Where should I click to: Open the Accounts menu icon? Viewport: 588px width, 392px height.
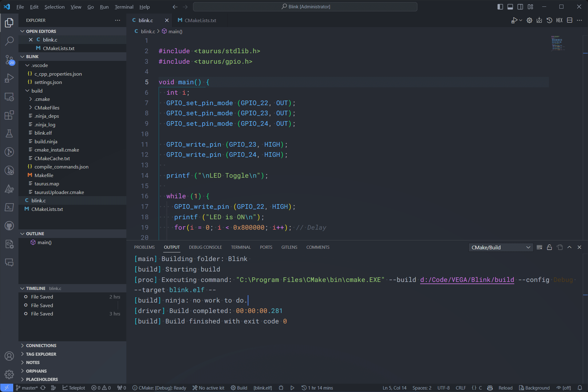[9, 356]
